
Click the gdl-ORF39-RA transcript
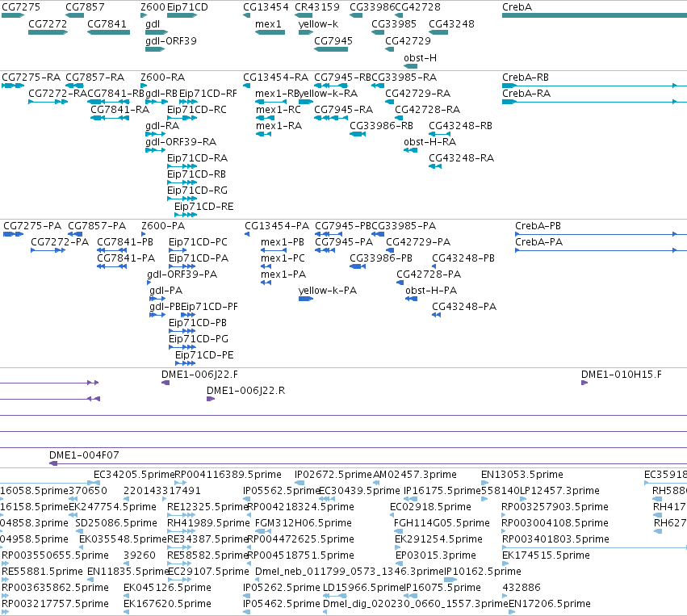click(155, 150)
